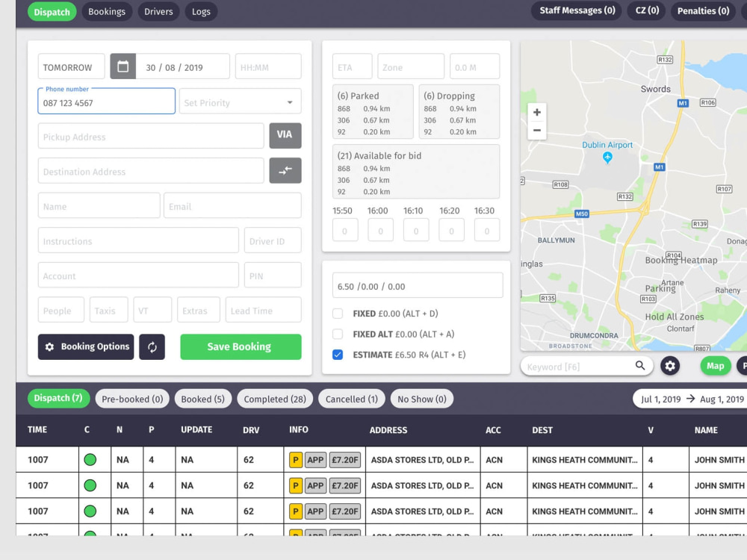Open Staff Messages (0)

[x=577, y=10]
